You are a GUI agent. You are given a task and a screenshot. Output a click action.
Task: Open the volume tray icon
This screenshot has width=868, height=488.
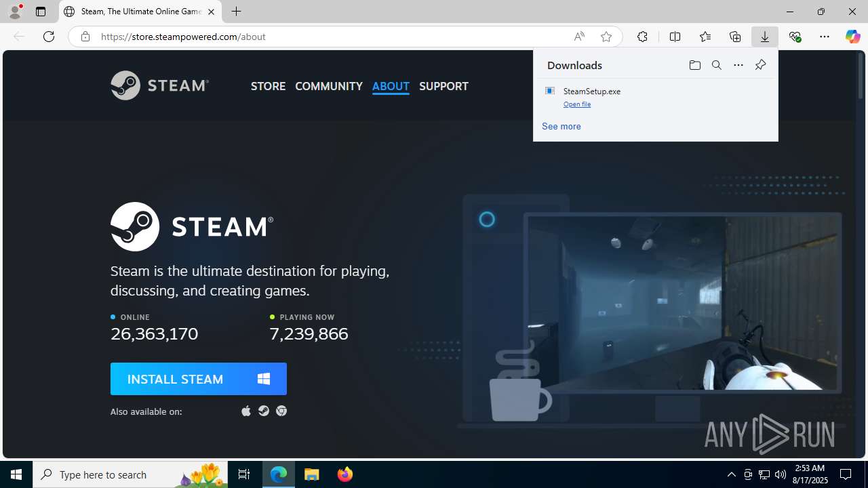pos(781,474)
